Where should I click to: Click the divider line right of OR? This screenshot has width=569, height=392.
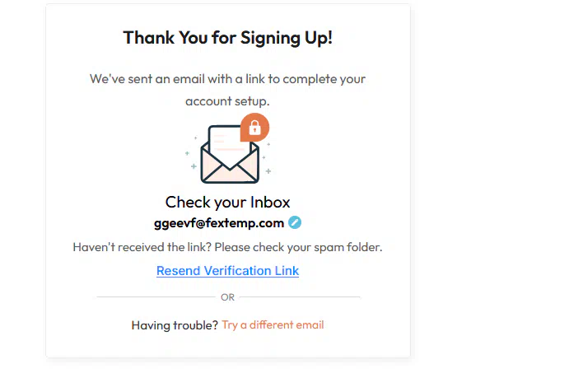coord(300,297)
